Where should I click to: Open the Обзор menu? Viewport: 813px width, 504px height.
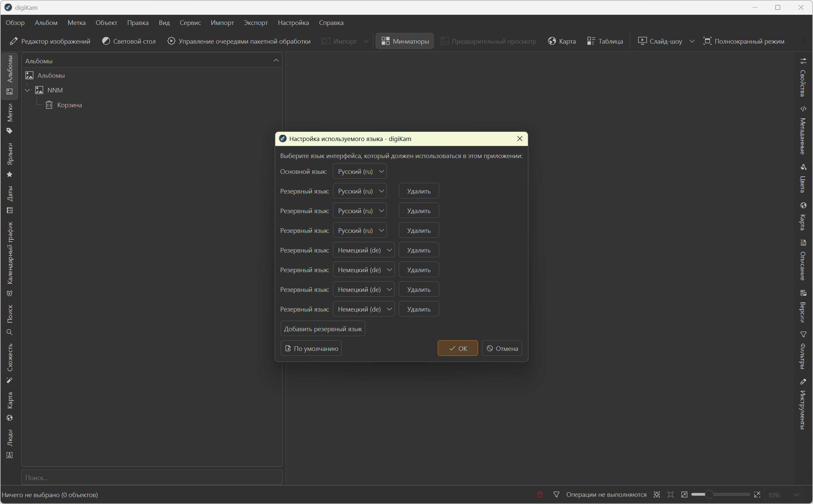[x=15, y=22]
